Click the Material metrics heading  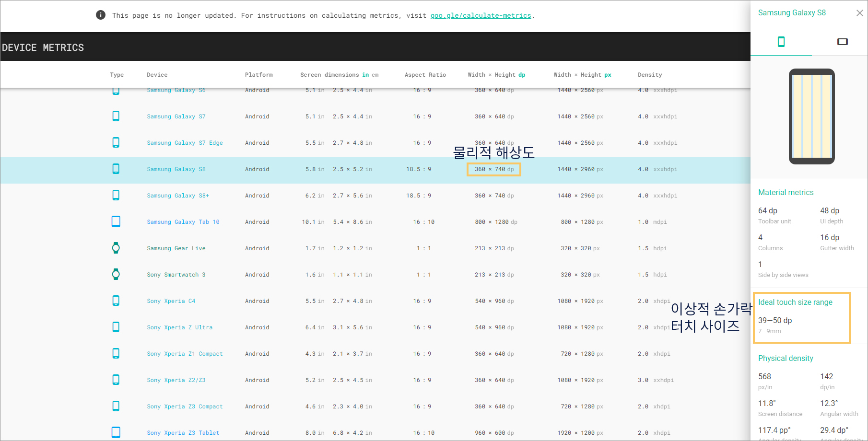click(x=786, y=192)
